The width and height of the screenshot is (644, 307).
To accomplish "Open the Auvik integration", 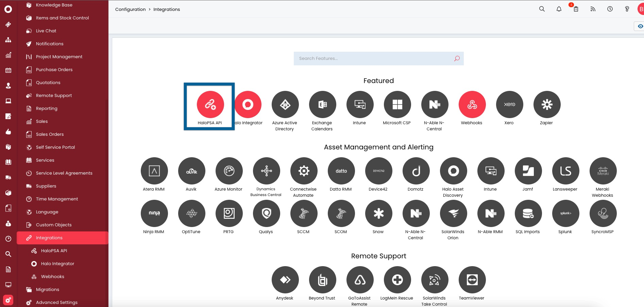I will [191, 171].
